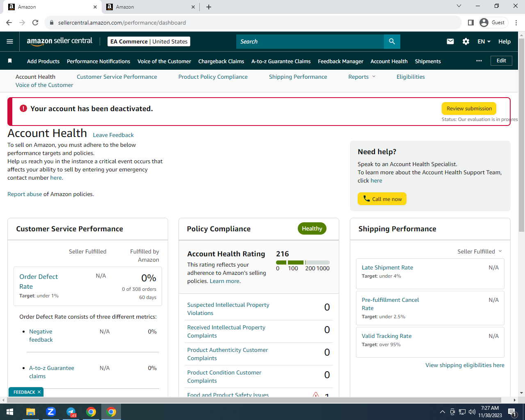The width and height of the screenshot is (525, 420).
Task: Open the Shipments bookmark
Action: (x=428, y=61)
